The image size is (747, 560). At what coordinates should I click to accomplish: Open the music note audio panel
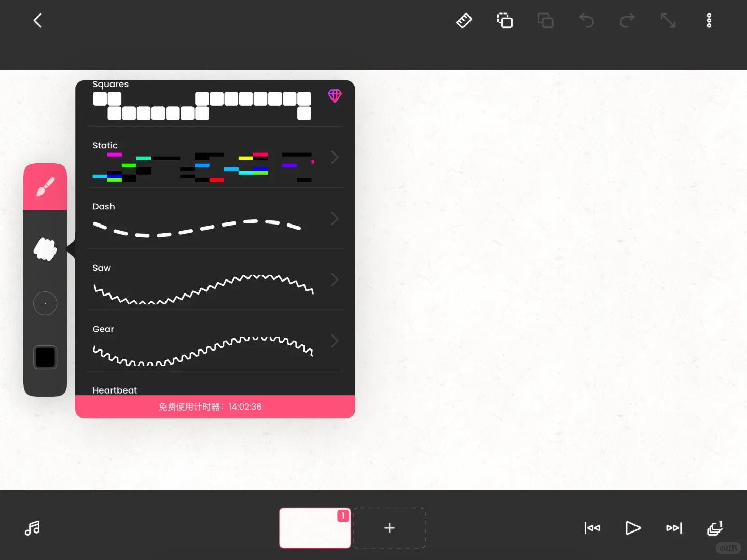[32, 528]
